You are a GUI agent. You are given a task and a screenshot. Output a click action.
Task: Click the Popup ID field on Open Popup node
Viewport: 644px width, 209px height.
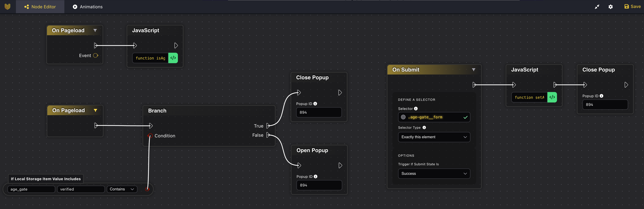point(319,185)
